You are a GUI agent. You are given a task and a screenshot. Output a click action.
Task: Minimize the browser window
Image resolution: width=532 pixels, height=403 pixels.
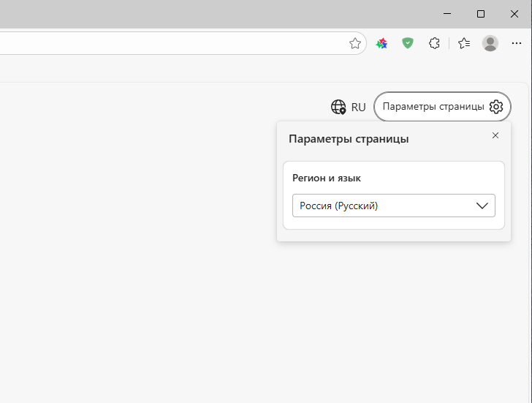[x=446, y=14]
